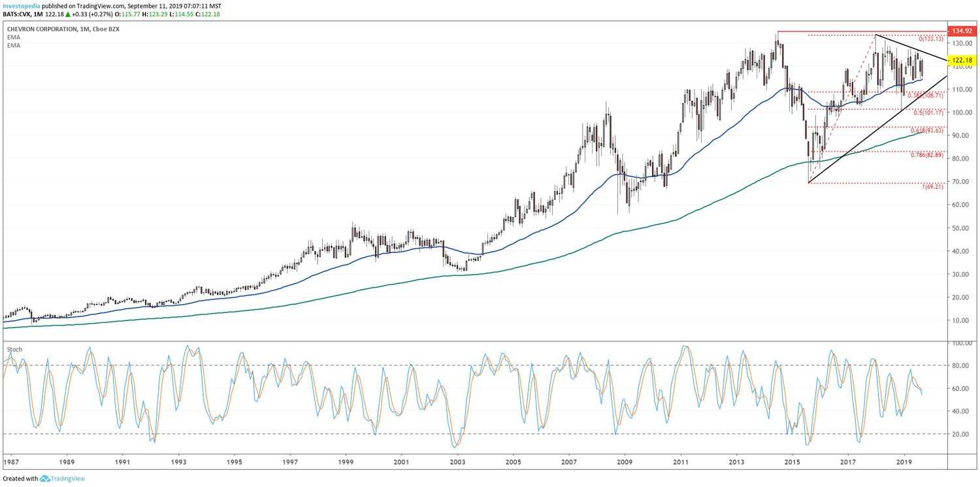This screenshot has width=980, height=487.
Task: Click 70.00 on the price axis
Action: tap(961, 182)
